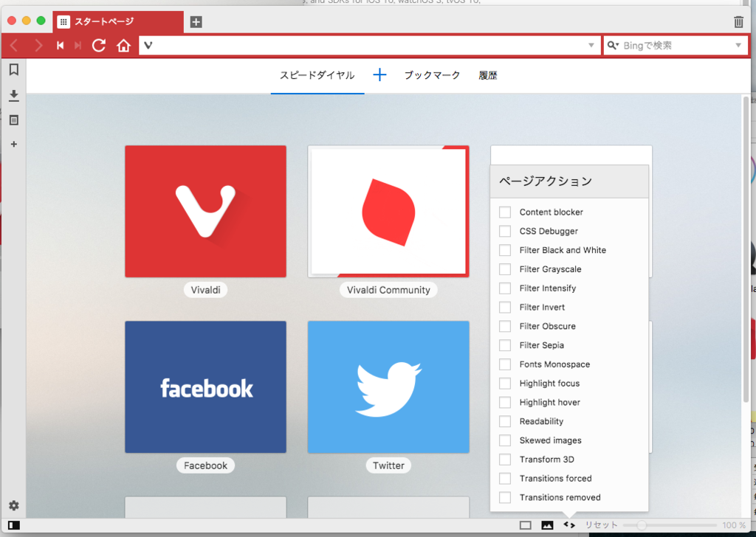The image size is (756, 537).
Task: Expand address bar history dropdown arrow
Action: pos(591,46)
